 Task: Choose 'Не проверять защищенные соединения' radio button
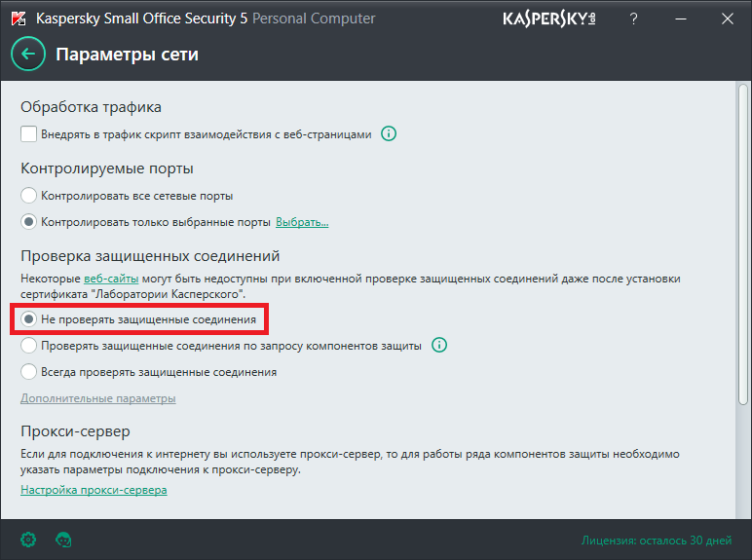pyautogui.click(x=29, y=318)
